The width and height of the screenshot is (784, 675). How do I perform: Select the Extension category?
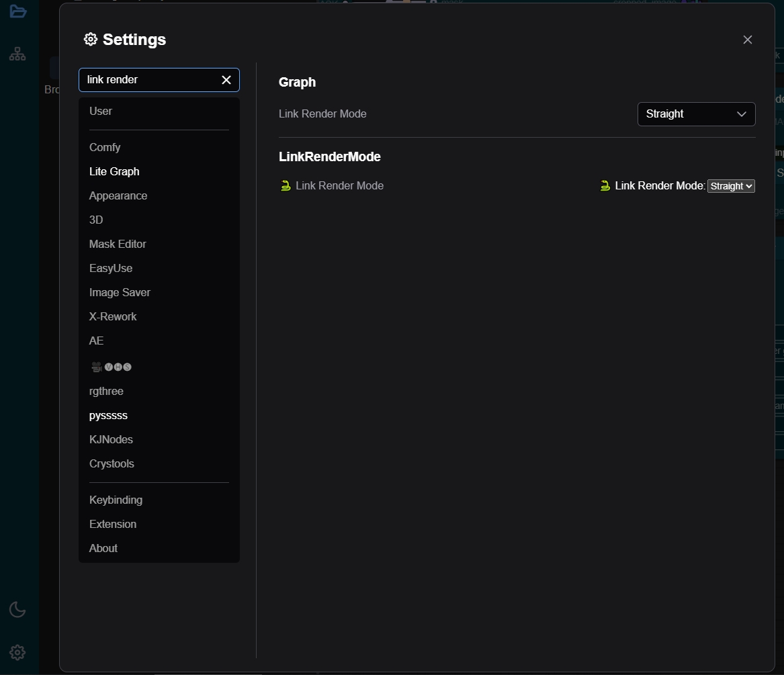point(159,524)
